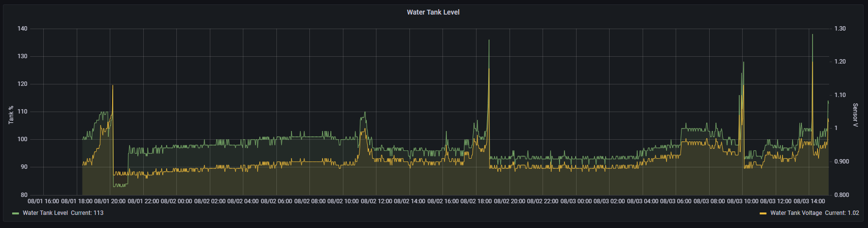Click the spike peak near 08/03 10:00
The height and width of the screenshot is (228, 868).
click(x=743, y=62)
